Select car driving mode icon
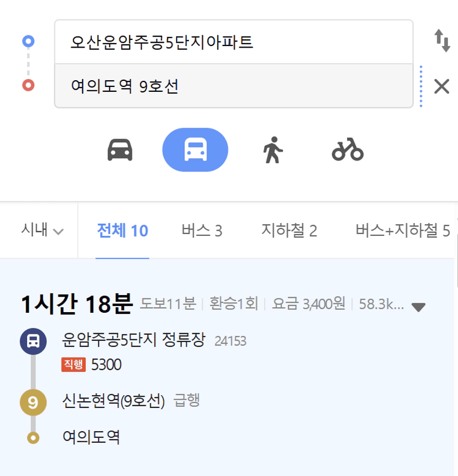This screenshot has width=458, height=476. point(120,149)
